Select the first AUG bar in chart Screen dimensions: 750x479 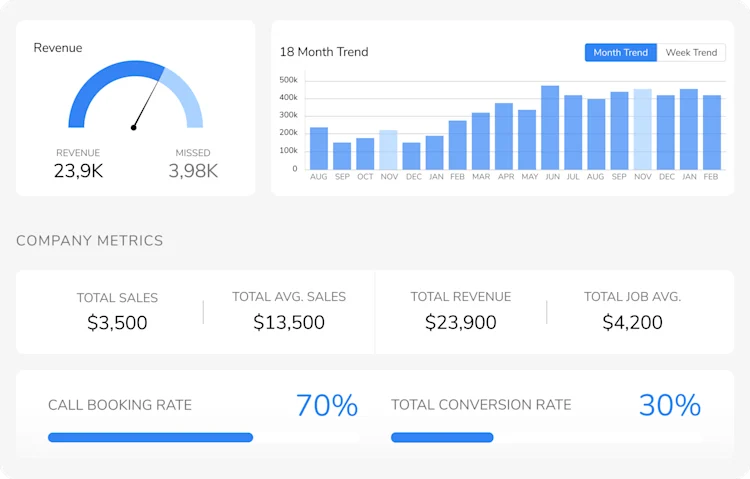click(x=319, y=148)
